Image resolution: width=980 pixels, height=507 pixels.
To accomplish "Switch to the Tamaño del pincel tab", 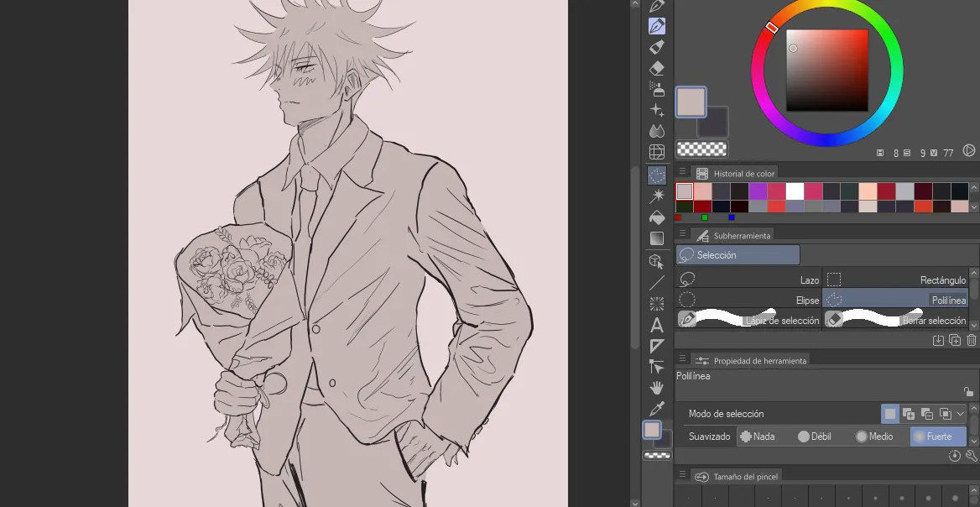I will pos(738,477).
